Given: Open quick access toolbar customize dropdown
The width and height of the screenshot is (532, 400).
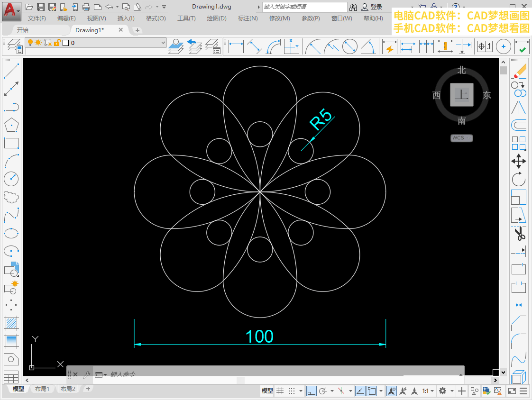Looking at the screenshot, I should (x=164, y=7).
